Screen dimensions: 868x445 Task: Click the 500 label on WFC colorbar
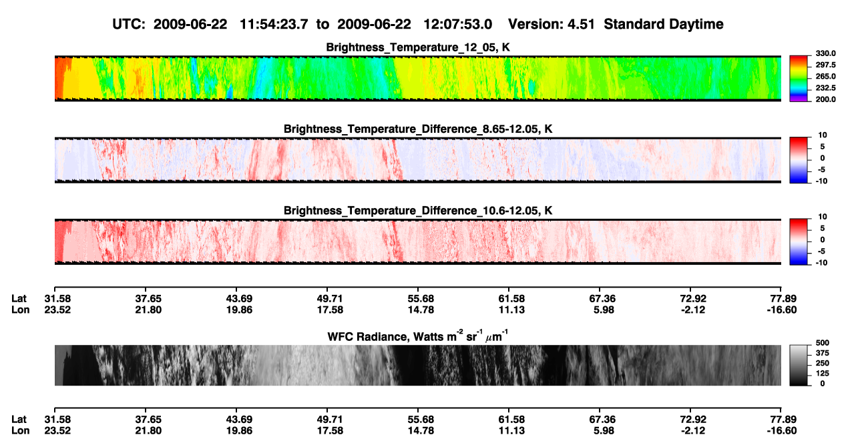pyautogui.click(x=822, y=342)
